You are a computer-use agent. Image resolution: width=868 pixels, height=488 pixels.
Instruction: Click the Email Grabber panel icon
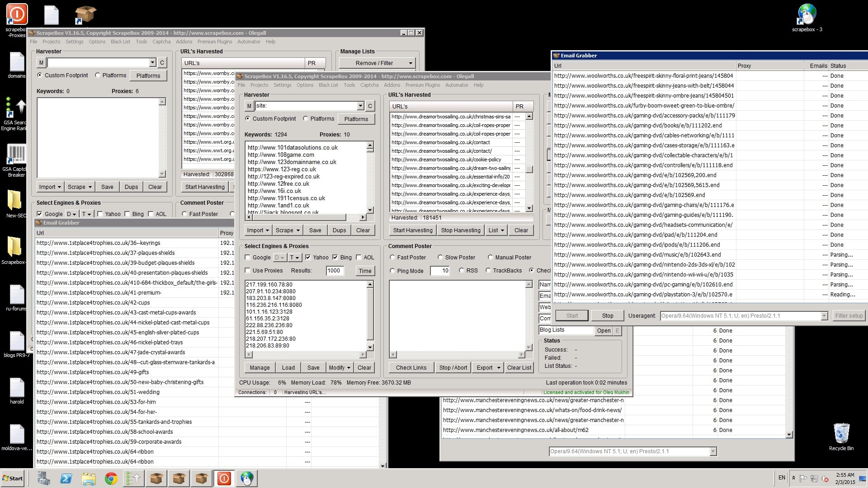(x=40, y=222)
